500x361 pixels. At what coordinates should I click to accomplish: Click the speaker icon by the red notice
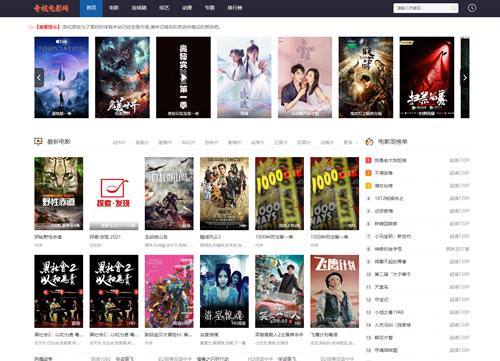(x=30, y=27)
